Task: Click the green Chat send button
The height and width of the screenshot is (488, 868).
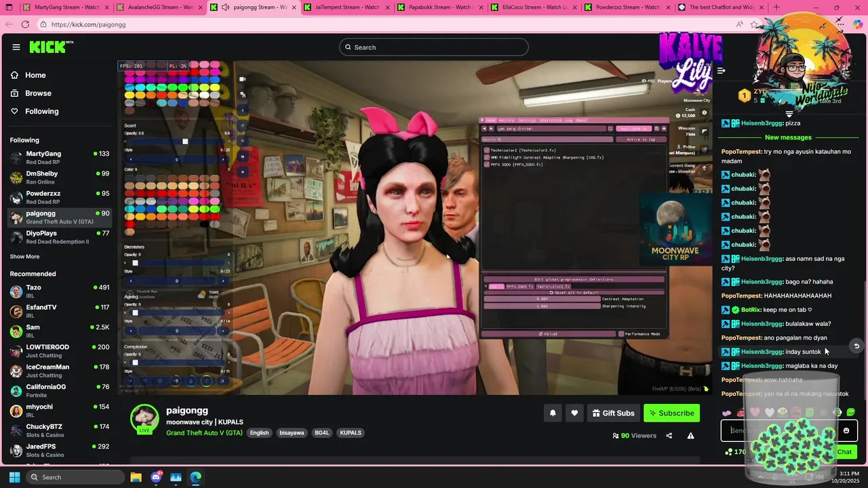Action: (x=844, y=451)
